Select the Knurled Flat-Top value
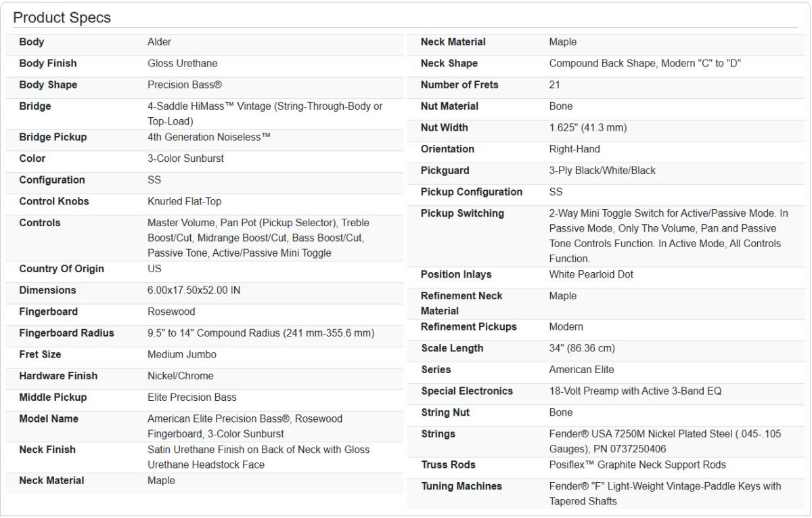Screen dimensions: 812x518 tap(185, 202)
